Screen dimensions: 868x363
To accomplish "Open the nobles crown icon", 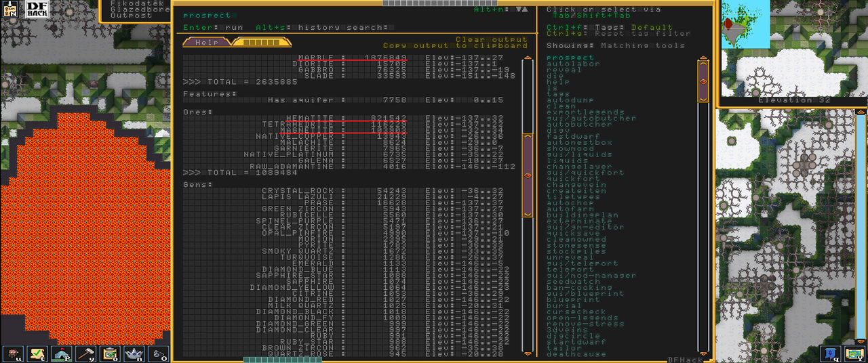I will pos(135,353).
